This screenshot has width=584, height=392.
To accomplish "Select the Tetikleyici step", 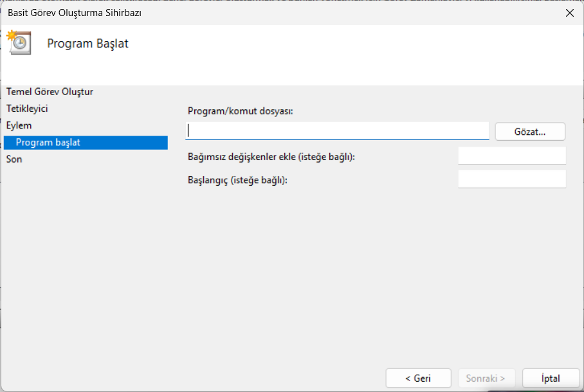I will (x=27, y=109).
